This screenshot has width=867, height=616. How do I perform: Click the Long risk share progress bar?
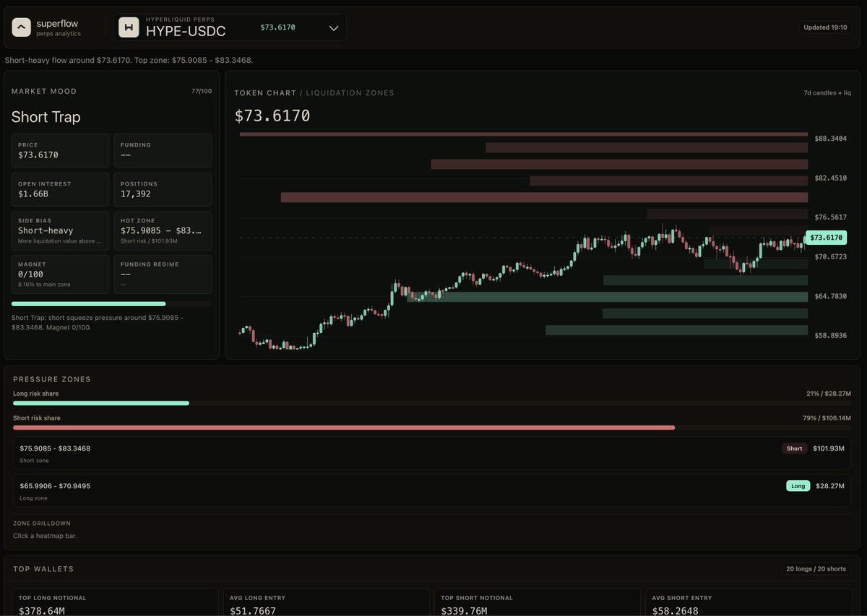[x=433, y=403]
